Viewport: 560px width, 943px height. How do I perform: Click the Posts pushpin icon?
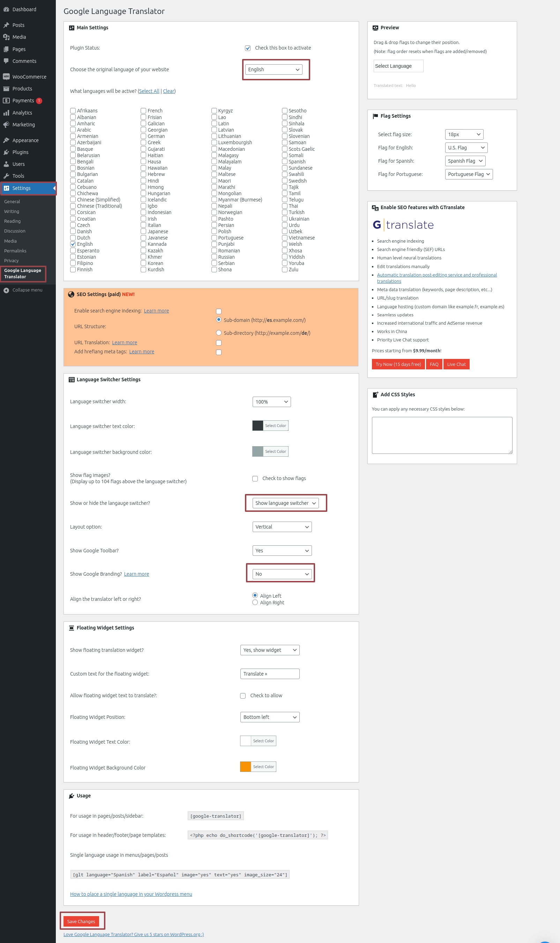point(6,25)
